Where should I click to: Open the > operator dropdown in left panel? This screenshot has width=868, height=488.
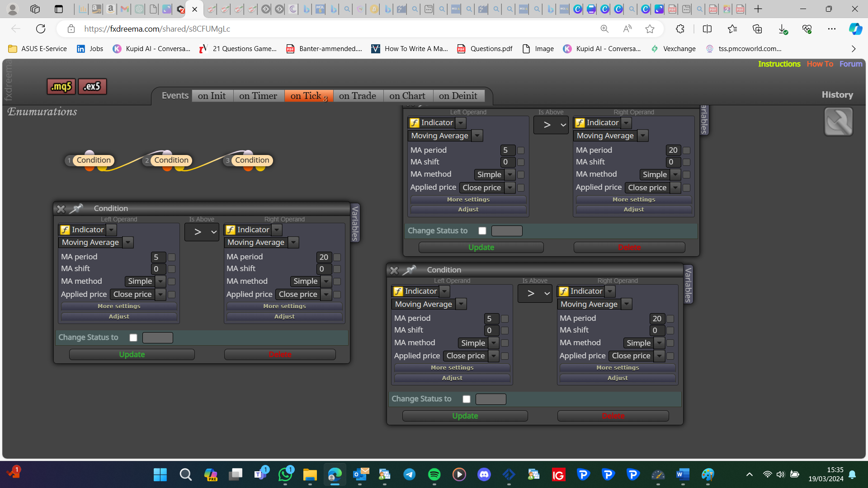(202, 232)
